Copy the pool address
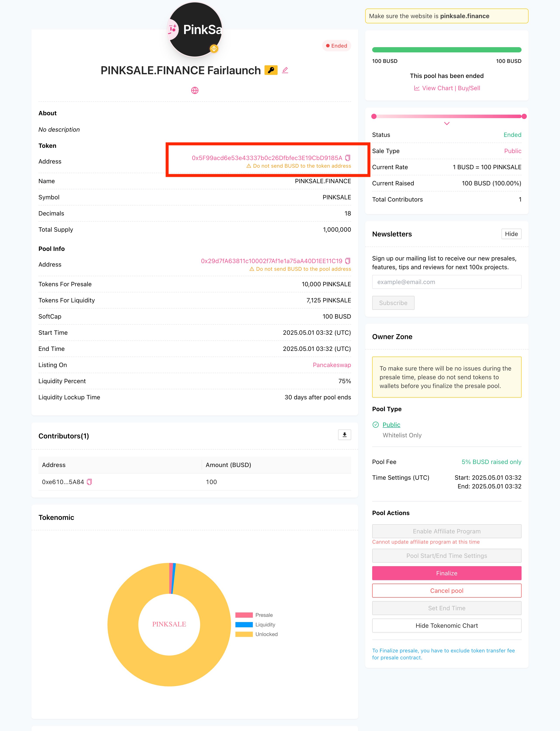Screen dimensions: 560x731 348,261
